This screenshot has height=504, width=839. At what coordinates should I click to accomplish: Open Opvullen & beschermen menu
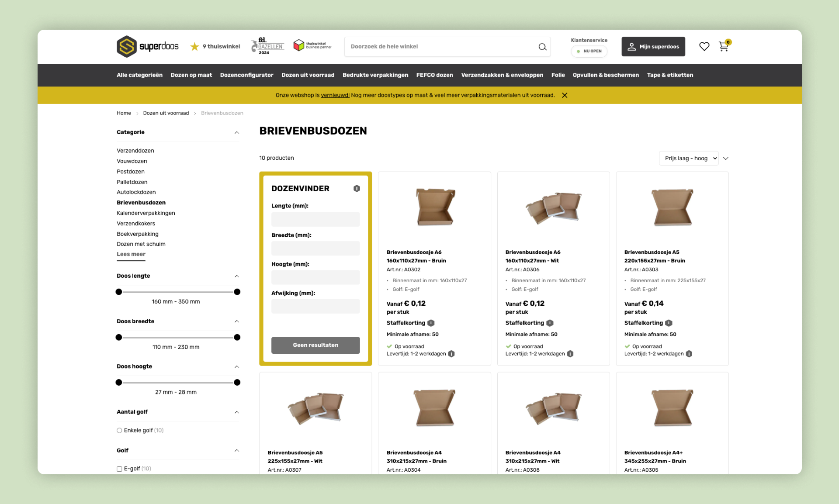click(x=606, y=75)
